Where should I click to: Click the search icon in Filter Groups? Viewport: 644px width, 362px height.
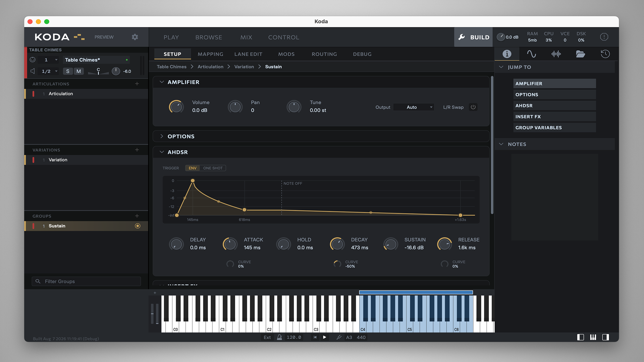click(x=38, y=281)
